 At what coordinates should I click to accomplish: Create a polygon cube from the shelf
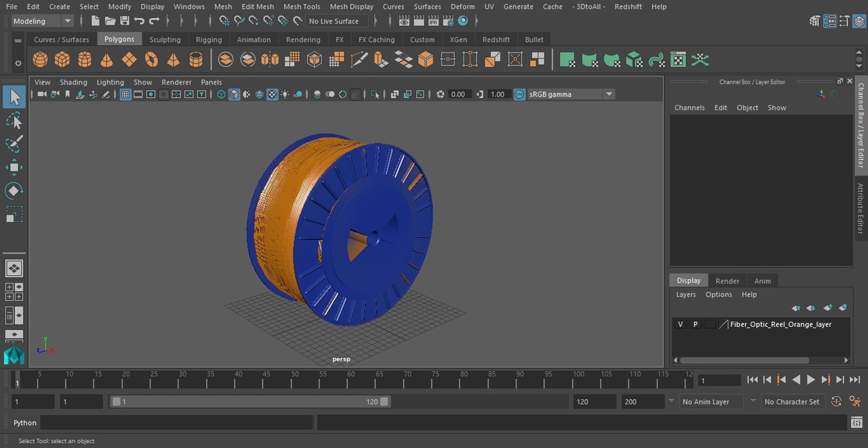pyautogui.click(x=62, y=60)
